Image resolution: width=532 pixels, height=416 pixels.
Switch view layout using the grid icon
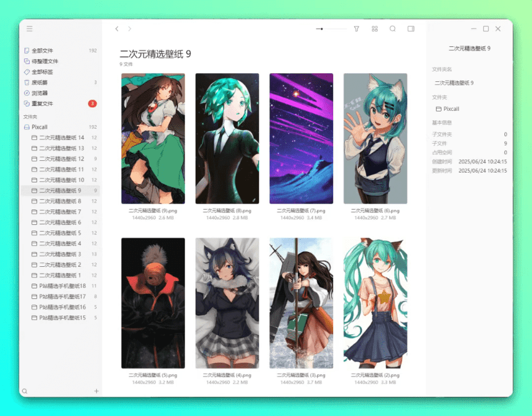point(374,28)
